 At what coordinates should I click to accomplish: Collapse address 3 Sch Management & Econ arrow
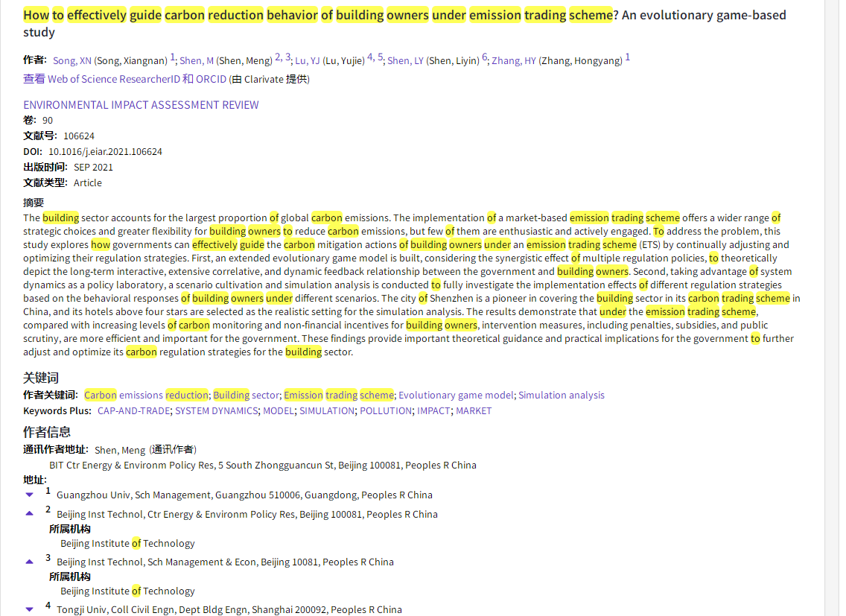pos(29,561)
